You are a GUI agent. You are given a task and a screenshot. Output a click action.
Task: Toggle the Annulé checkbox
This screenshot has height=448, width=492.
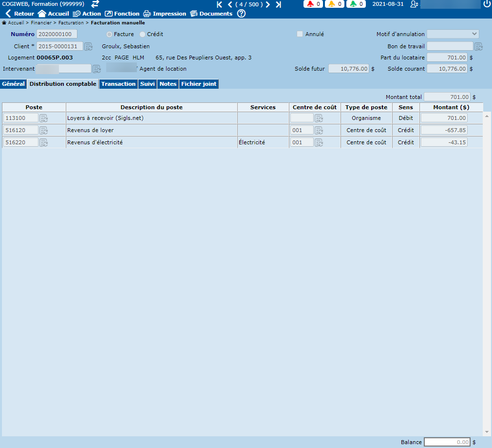click(x=300, y=34)
